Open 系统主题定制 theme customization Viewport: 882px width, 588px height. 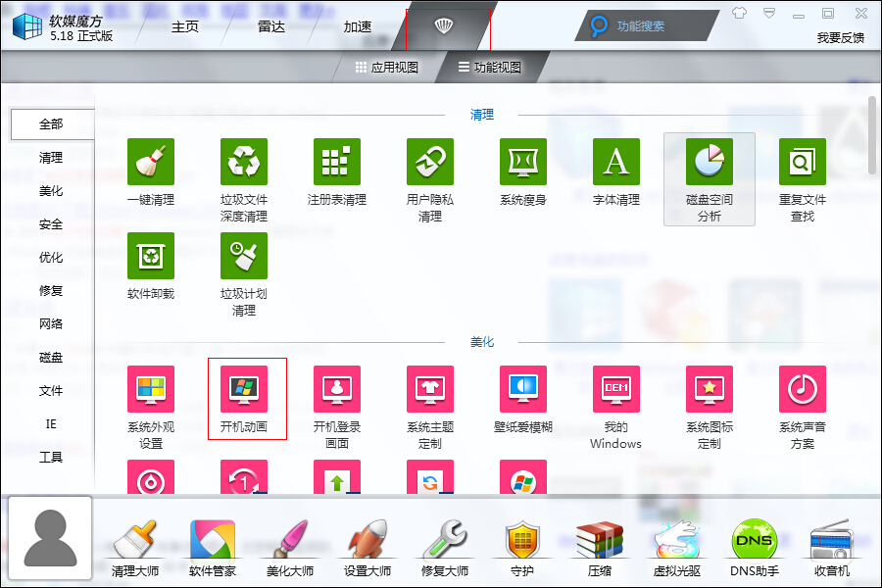(430, 388)
